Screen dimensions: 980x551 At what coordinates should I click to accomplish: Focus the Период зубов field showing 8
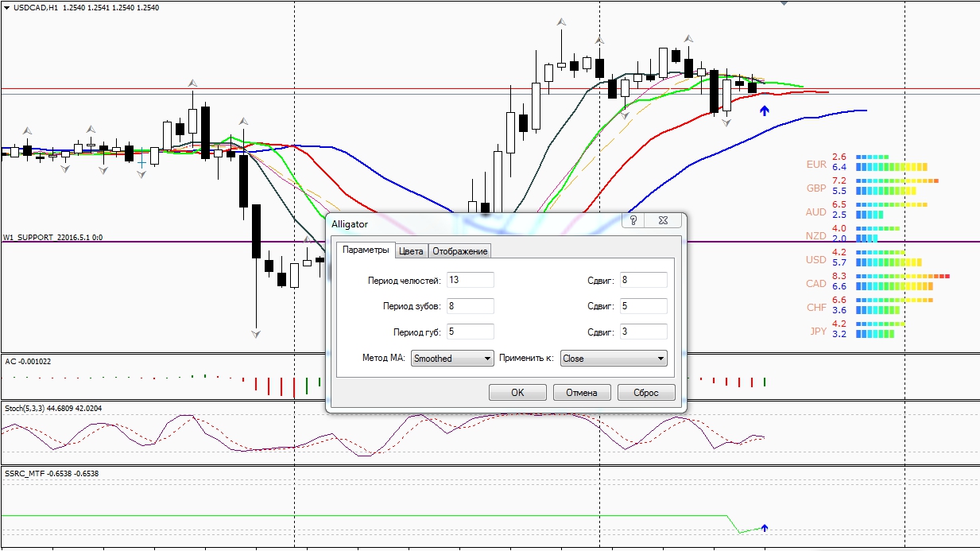(x=470, y=306)
